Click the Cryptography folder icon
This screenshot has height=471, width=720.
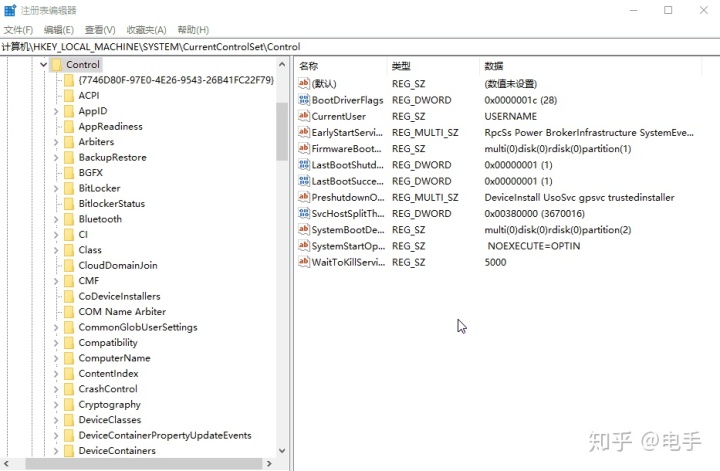69,404
